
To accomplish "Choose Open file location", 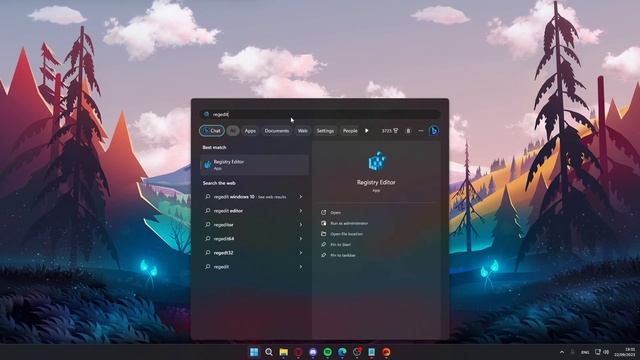I will coord(347,234).
